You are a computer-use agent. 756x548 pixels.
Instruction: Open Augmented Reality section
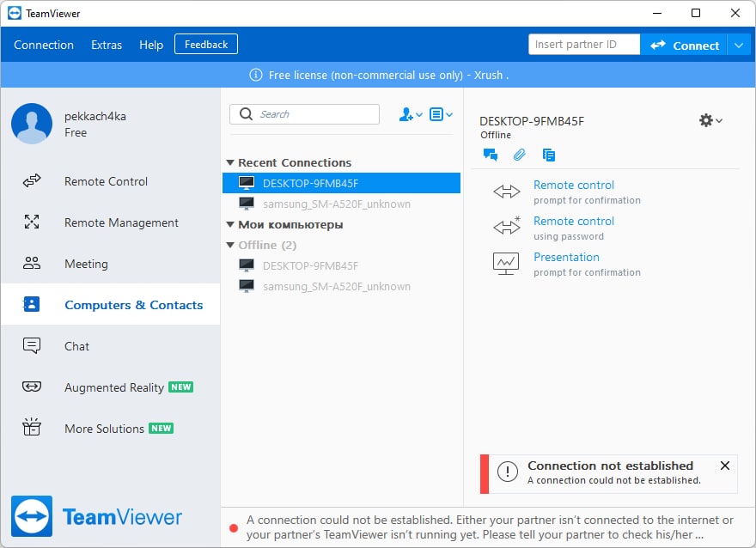point(111,387)
